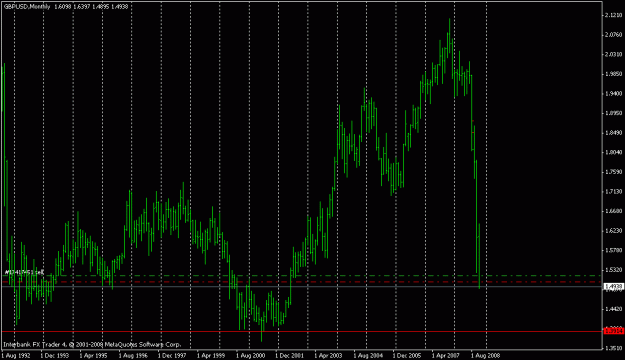Screen dimensions: 625x360
Task: Click the 1.9850 price scale label
Action: 613,74
